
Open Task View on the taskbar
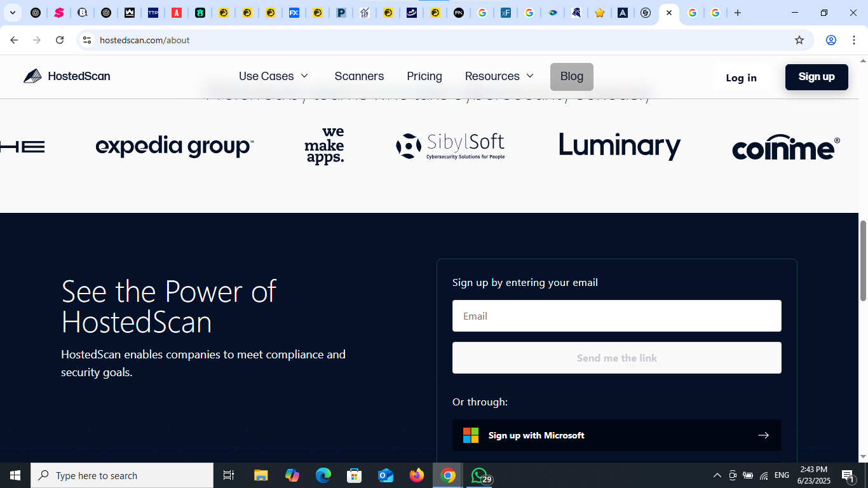coord(229,475)
